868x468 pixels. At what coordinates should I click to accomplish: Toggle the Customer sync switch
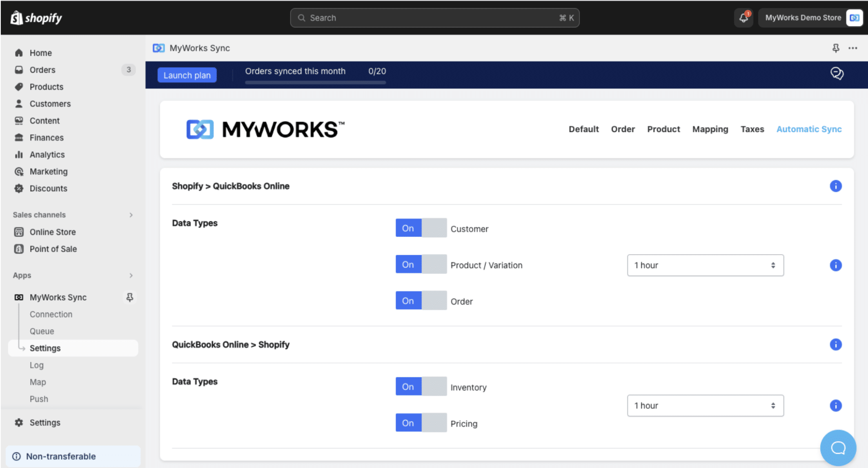click(x=421, y=228)
